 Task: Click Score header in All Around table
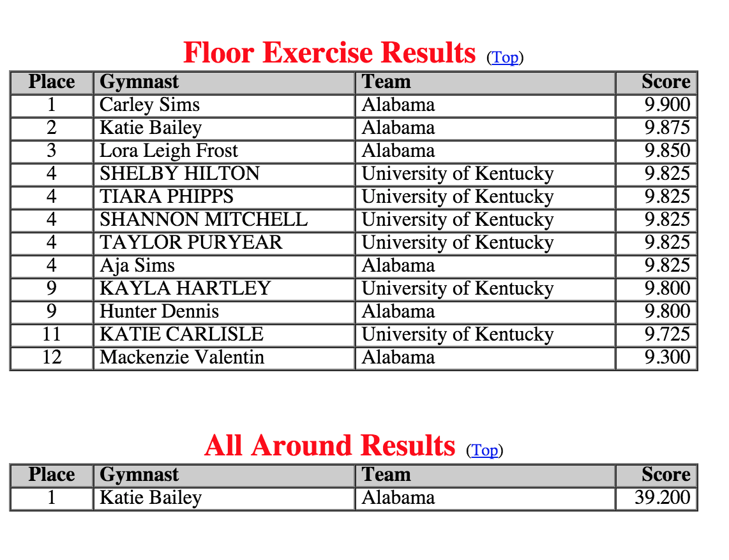(x=666, y=475)
